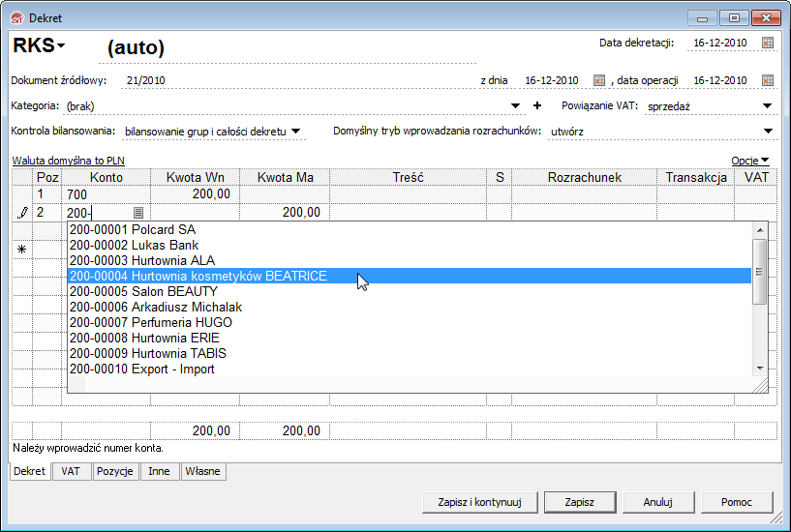This screenshot has width=791, height=532.
Task: Open the Kontrola bilansowania dropdown
Action: [x=297, y=131]
